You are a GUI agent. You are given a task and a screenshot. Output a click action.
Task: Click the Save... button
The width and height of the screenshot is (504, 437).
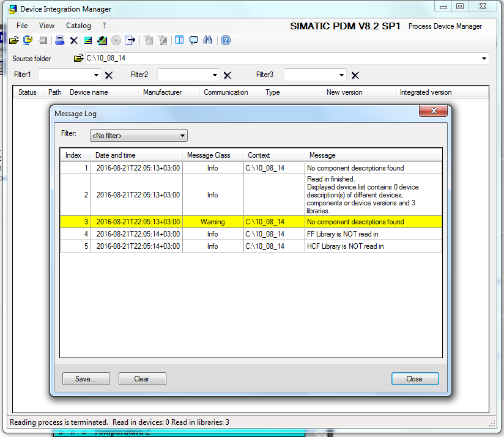point(86,379)
